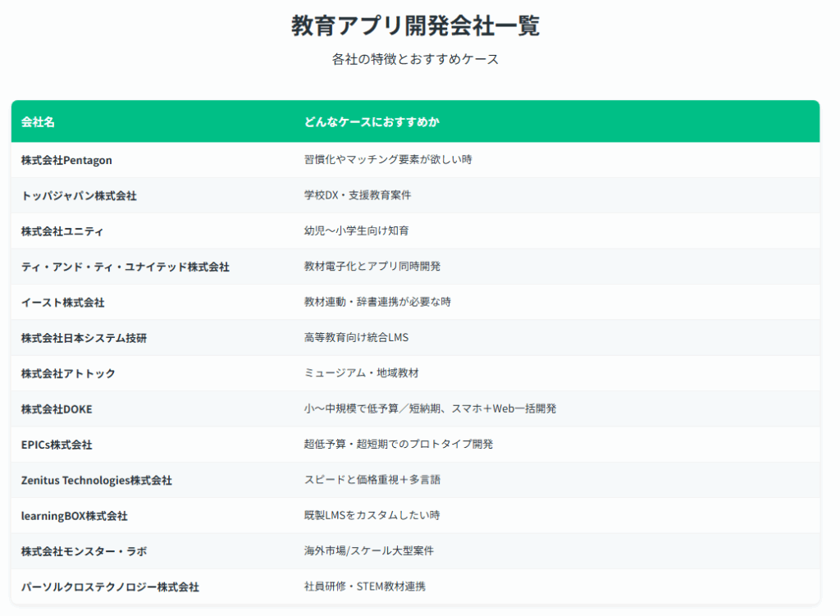Click the 会社名 column header
This screenshot has height=616, width=840.
(38, 122)
